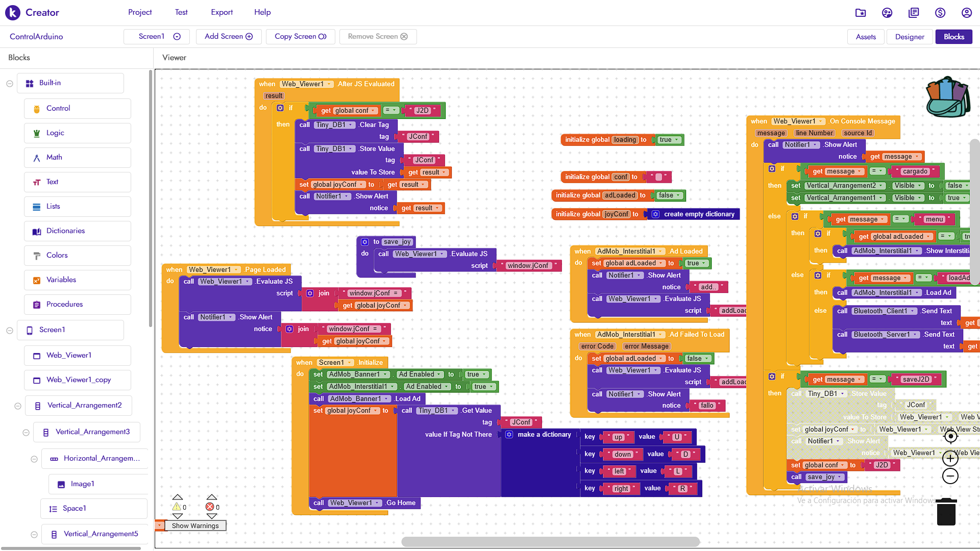The height and width of the screenshot is (551, 980).
Task: Open false dropdown of global adLoaded initializer
Action: click(670, 195)
